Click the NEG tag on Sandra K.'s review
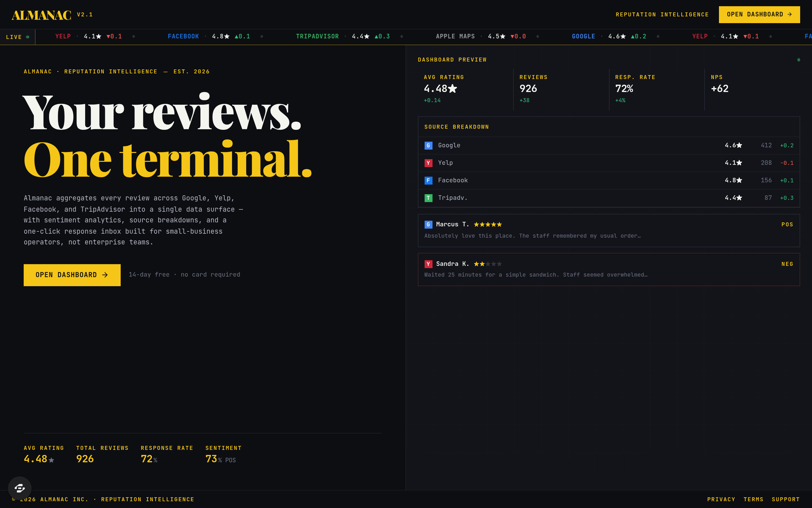The height and width of the screenshot is (508, 812). [x=787, y=264]
